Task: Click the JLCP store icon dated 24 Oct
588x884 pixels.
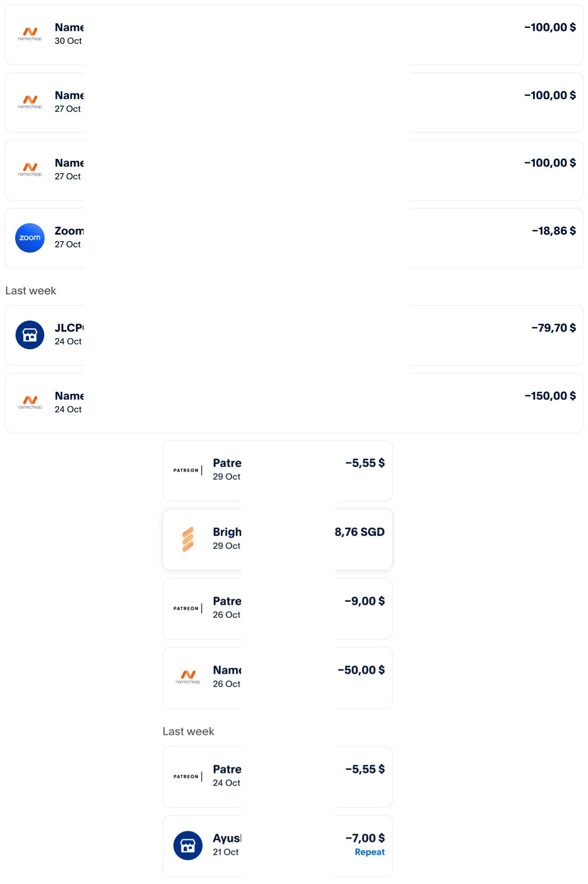Action: pyautogui.click(x=30, y=335)
